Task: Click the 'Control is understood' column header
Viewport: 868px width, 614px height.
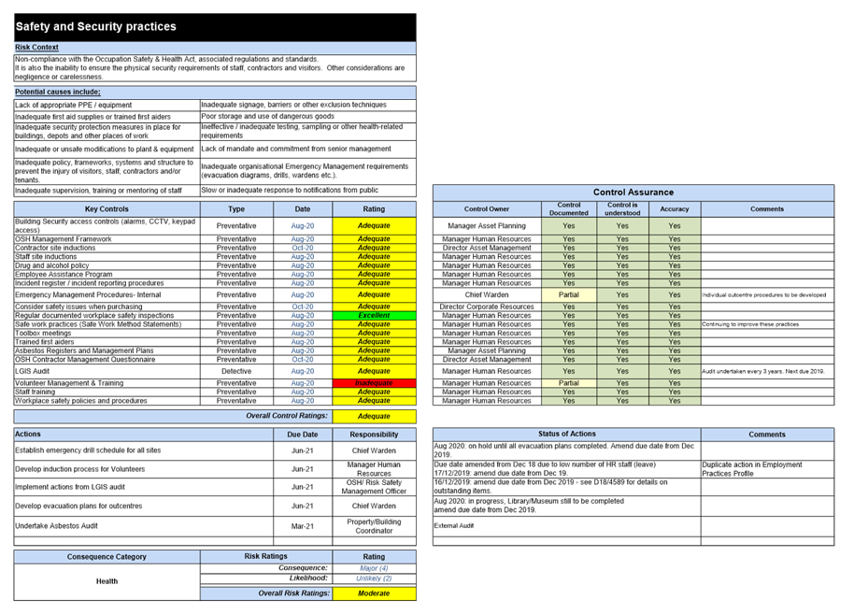Action: coord(622,209)
